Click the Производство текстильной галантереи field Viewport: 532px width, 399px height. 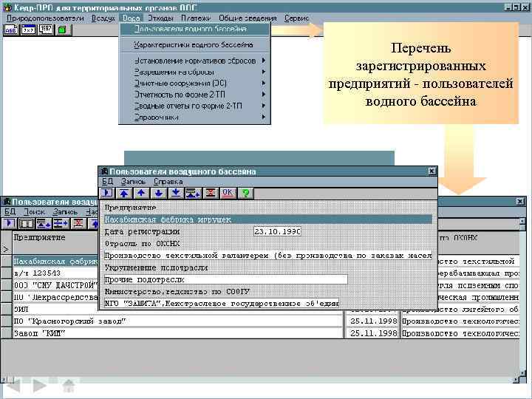tap(268, 256)
